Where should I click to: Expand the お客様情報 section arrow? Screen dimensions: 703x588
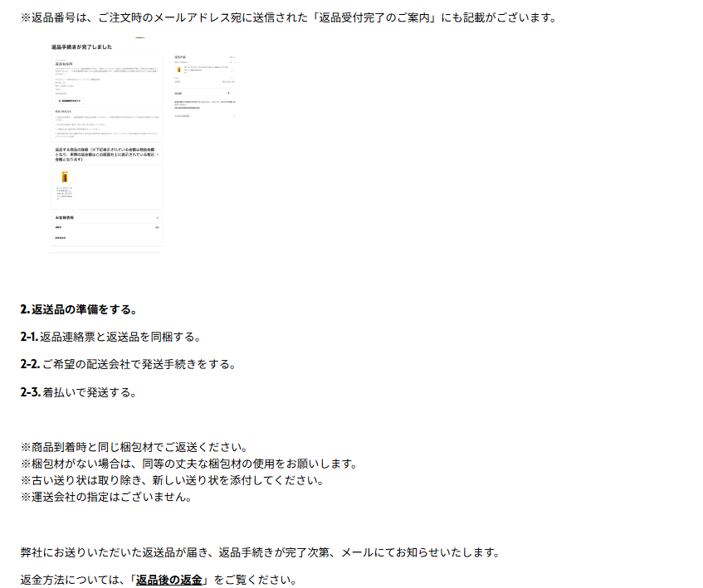(157, 218)
